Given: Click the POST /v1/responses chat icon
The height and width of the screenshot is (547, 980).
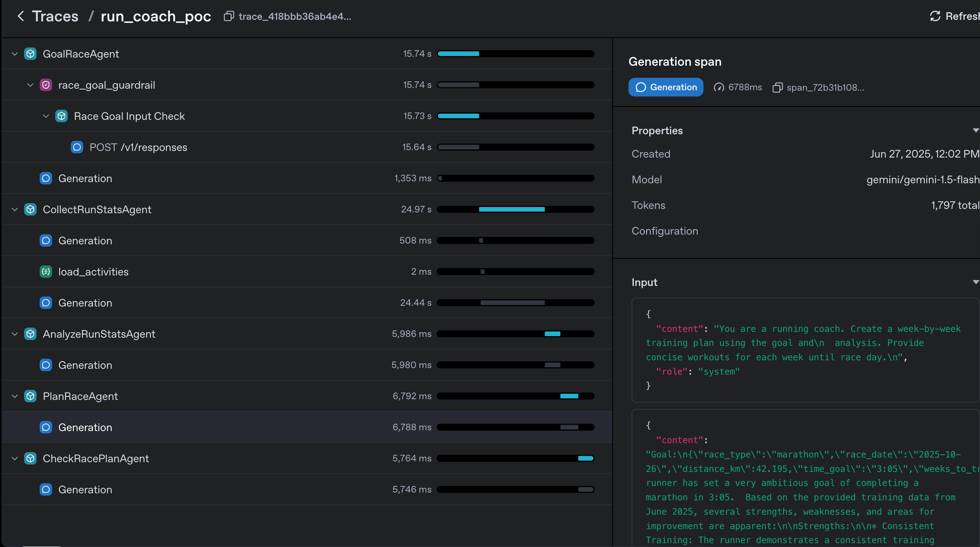Looking at the screenshot, I should pos(77,147).
